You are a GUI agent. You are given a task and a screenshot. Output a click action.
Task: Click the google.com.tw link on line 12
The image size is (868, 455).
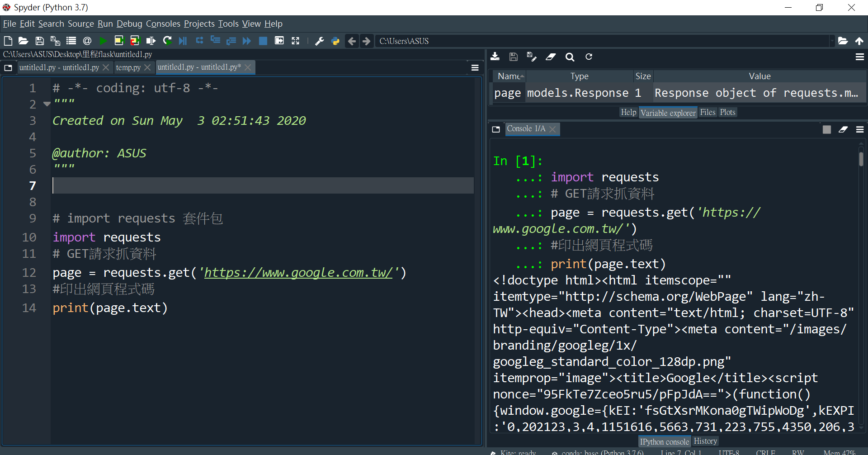[x=298, y=272]
